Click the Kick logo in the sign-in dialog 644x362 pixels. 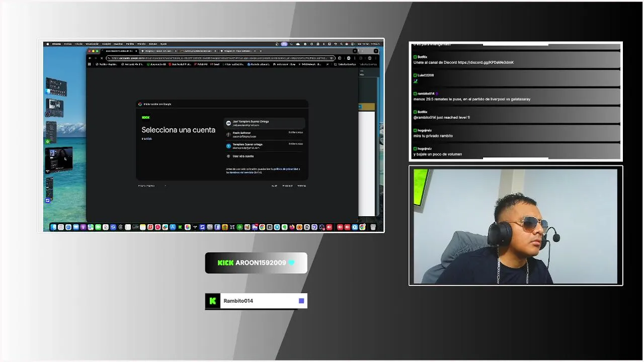(146, 117)
